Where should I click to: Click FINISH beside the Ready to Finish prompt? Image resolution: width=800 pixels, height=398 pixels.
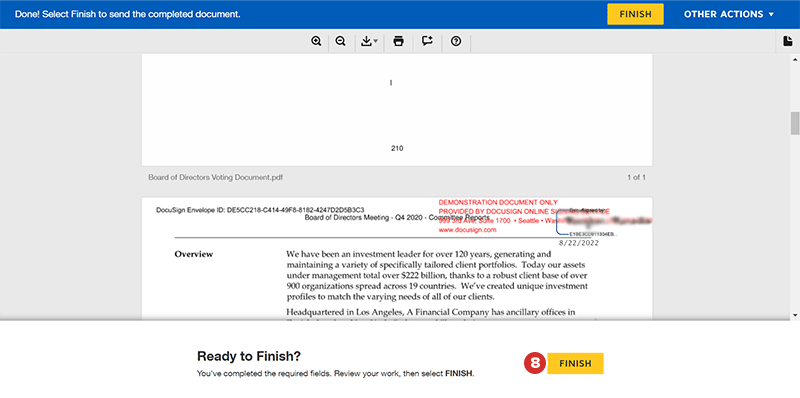point(576,363)
